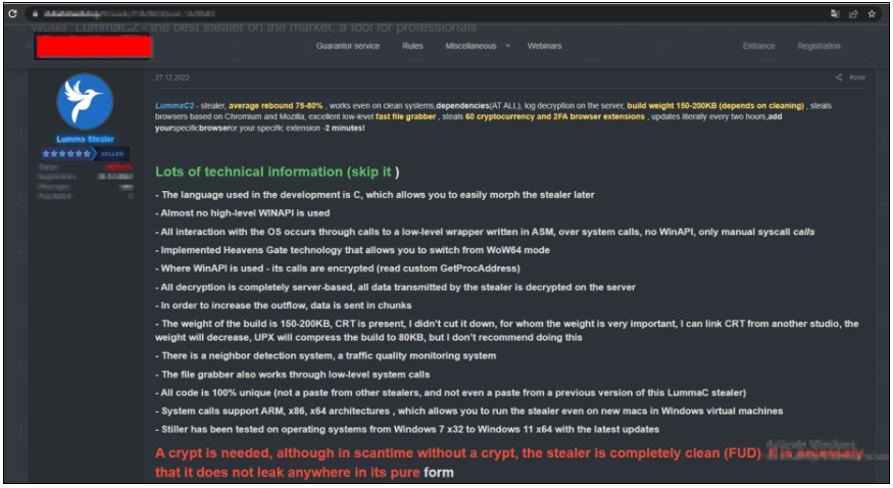This screenshot has height=488, width=893.
Task: Open the Guarantor service menu item
Action: click(x=347, y=46)
